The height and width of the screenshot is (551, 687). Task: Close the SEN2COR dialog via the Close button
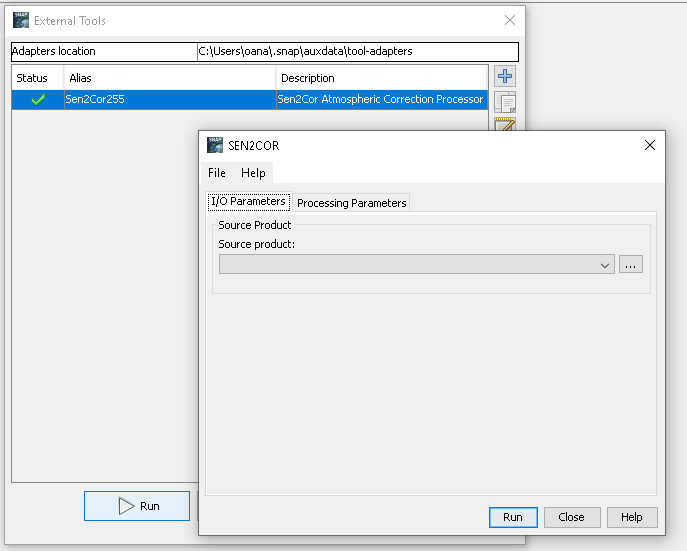[x=572, y=517]
